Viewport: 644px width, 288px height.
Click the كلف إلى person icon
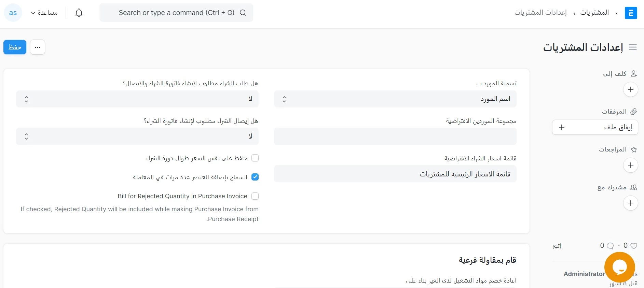[x=634, y=74]
